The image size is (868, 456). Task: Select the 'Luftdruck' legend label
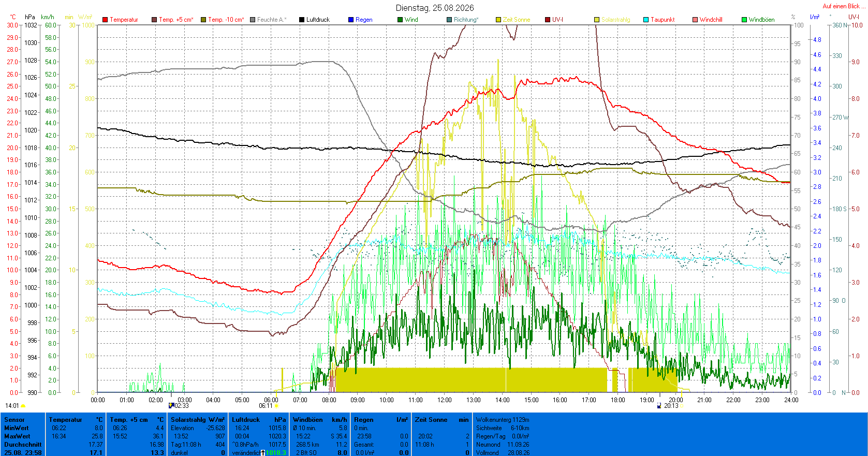[318, 20]
